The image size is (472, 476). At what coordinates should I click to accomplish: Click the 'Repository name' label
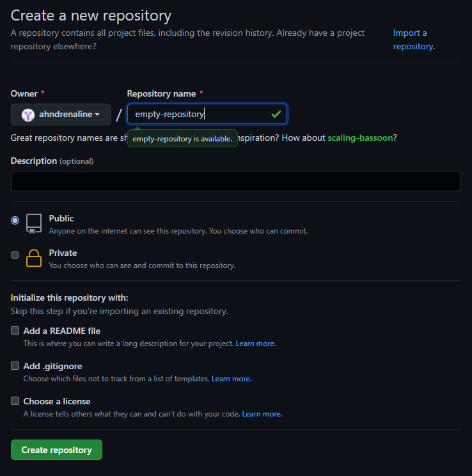pyautogui.click(x=161, y=94)
